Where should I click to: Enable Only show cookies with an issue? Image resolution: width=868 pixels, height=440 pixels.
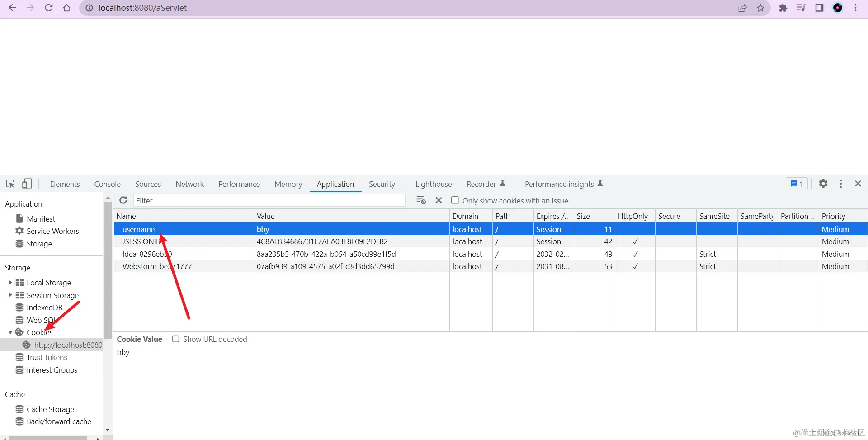pyautogui.click(x=455, y=200)
